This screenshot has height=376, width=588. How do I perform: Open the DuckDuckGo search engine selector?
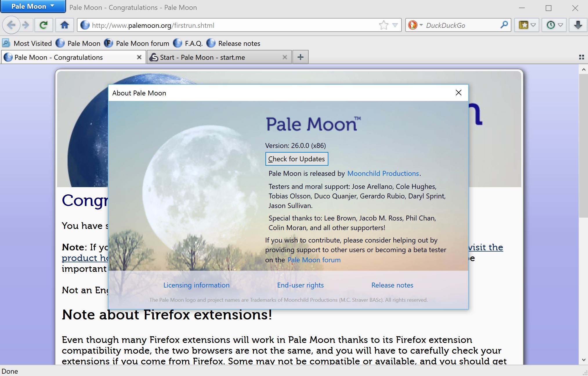tap(415, 25)
